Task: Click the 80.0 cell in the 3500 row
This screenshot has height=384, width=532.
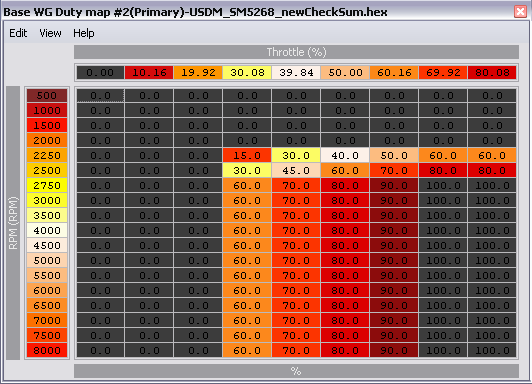Action: 345,215
